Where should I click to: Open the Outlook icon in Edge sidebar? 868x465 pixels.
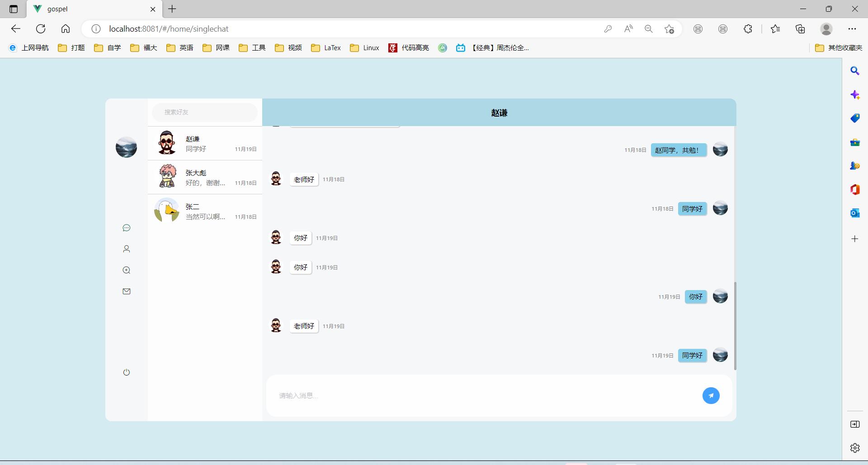[855, 213]
